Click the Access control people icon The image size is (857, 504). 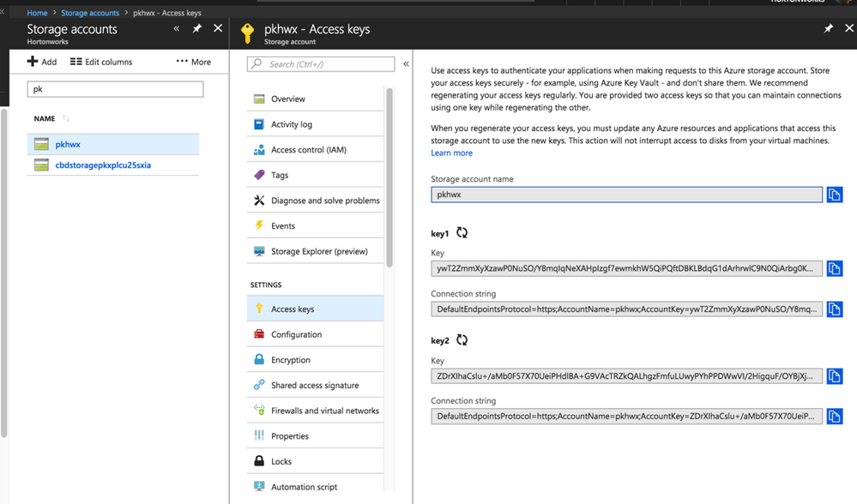tap(259, 150)
